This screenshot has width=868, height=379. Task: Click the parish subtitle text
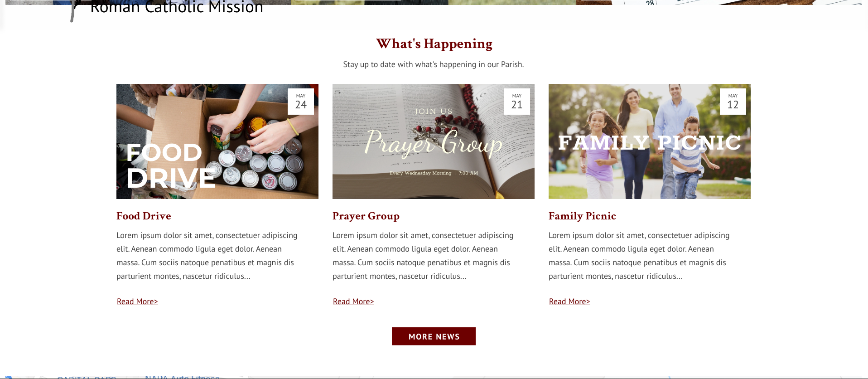[x=434, y=64]
